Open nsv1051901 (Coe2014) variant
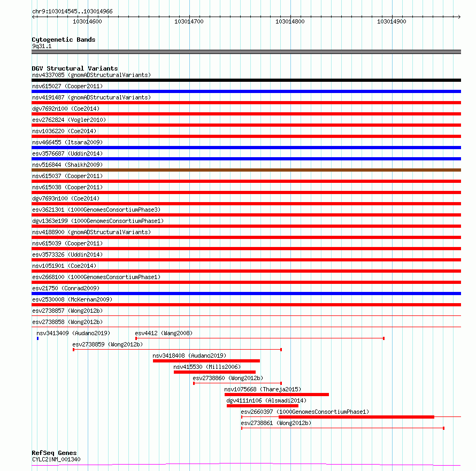This screenshot has width=476, height=471. (64, 266)
